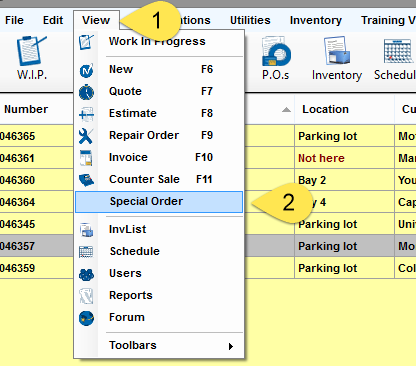Click the globe icon beside Forum
The image size is (416, 366).
click(x=86, y=318)
